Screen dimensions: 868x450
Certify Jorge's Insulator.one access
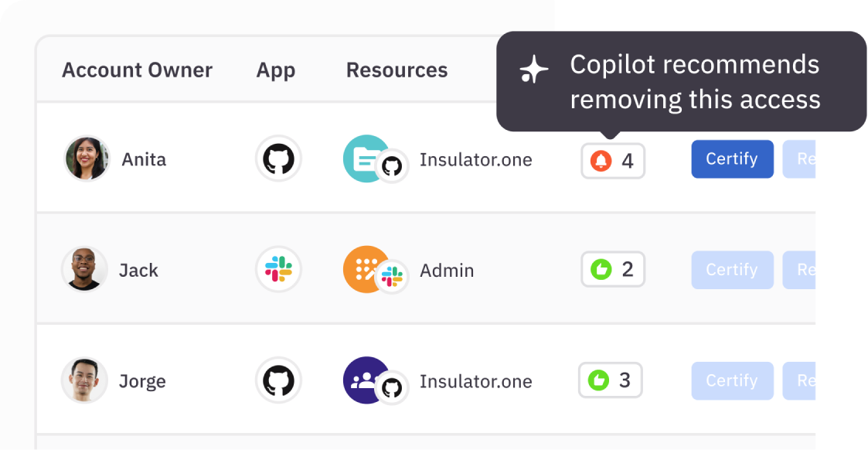coord(732,380)
